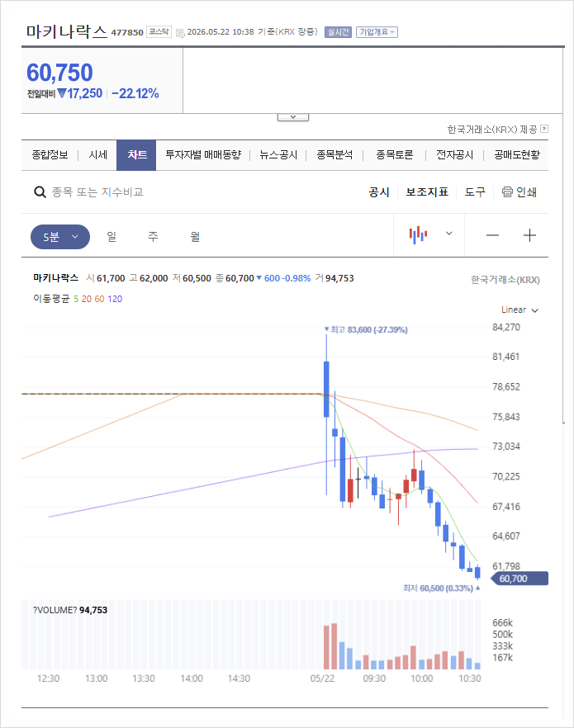Viewport: 574px width, 728px height.
Task: Open the 전자공시 tab
Action: [x=454, y=155]
